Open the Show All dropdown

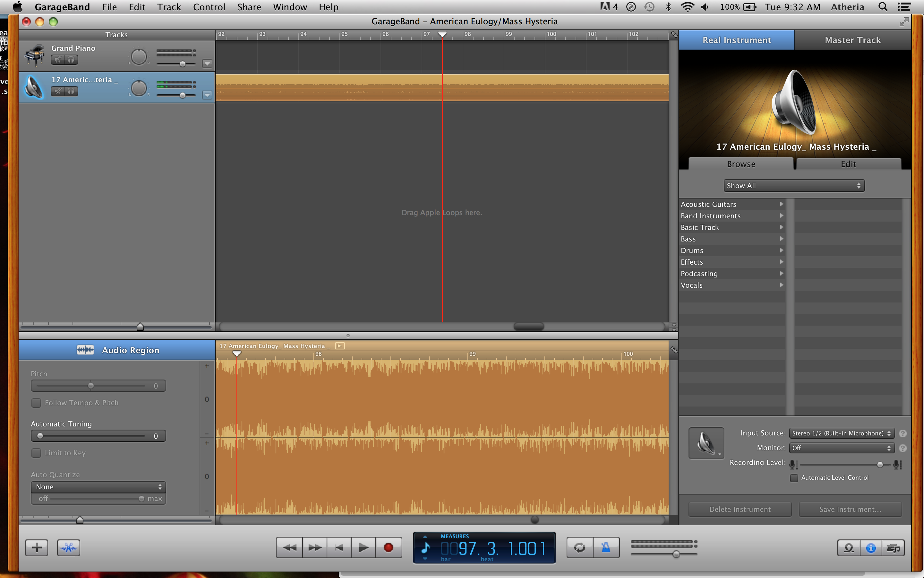tap(794, 185)
